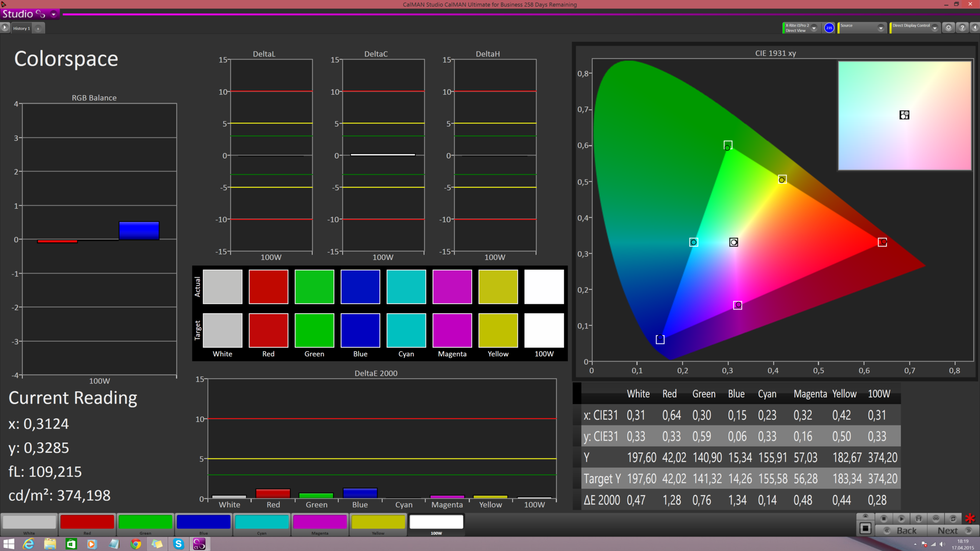Click the continuous read infinity icon
Image resolution: width=980 pixels, height=551 pixels.
[936, 518]
